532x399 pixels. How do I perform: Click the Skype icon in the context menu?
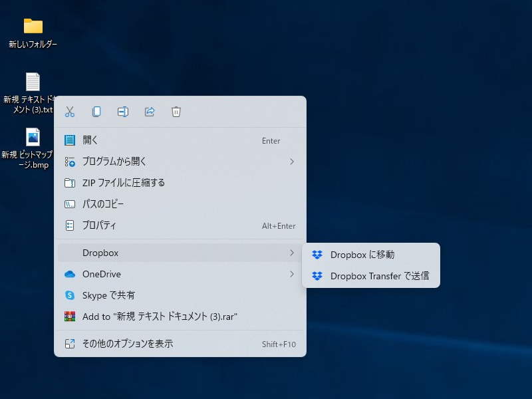coord(70,295)
